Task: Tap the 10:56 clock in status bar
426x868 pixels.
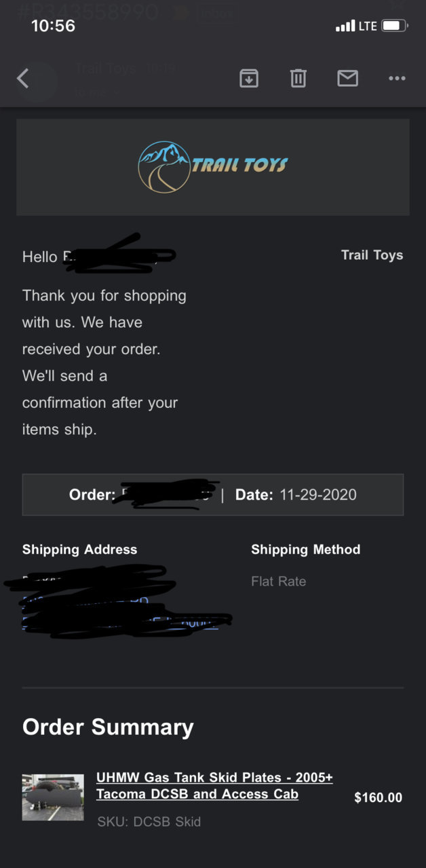Action: (x=53, y=26)
